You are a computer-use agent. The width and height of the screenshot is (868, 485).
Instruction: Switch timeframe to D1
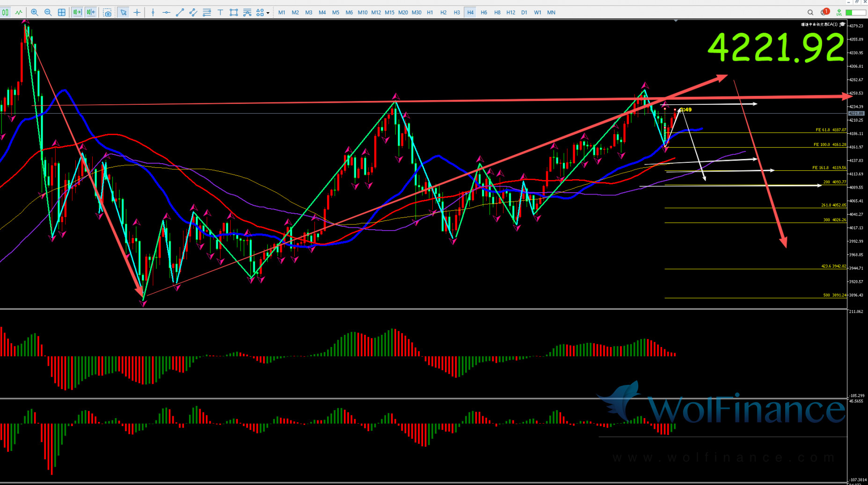pyautogui.click(x=524, y=13)
